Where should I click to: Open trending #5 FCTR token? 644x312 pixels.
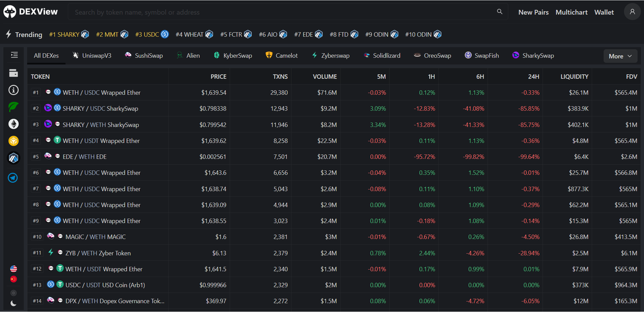click(x=236, y=34)
